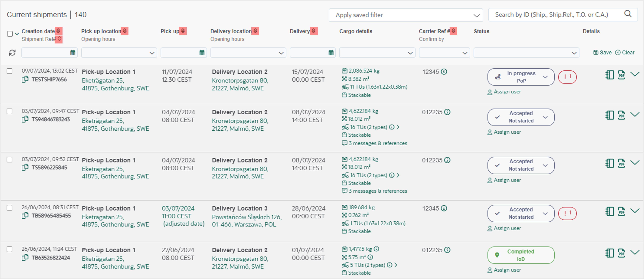Image resolution: width=644 pixels, height=279 pixels.
Task: Copy shipment ref TESTSHIP7656
Action: [25, 79]
